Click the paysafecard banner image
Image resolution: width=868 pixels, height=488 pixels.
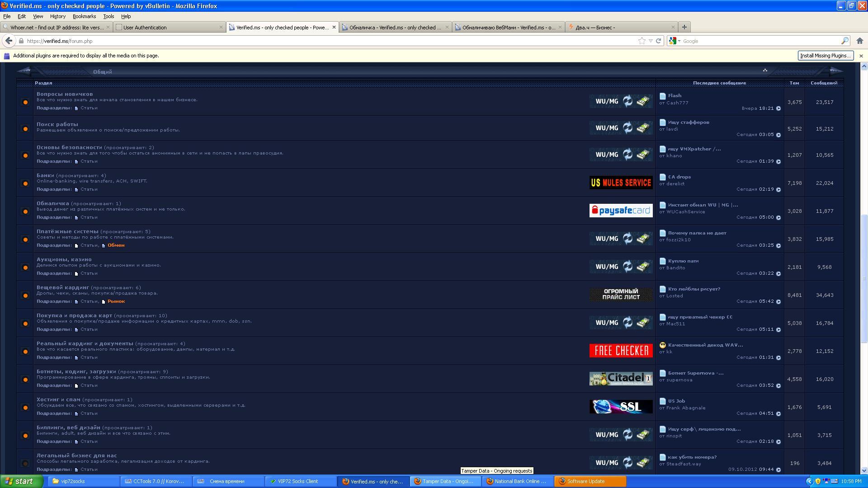pyautogui.click(x=621, y=211)
